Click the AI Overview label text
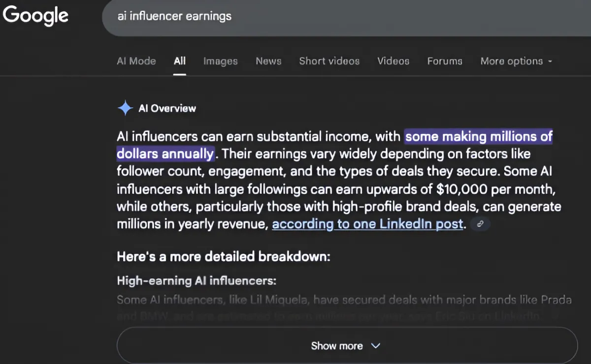The height and width of the screenshot is (364, 591). (x=167, y=108)
